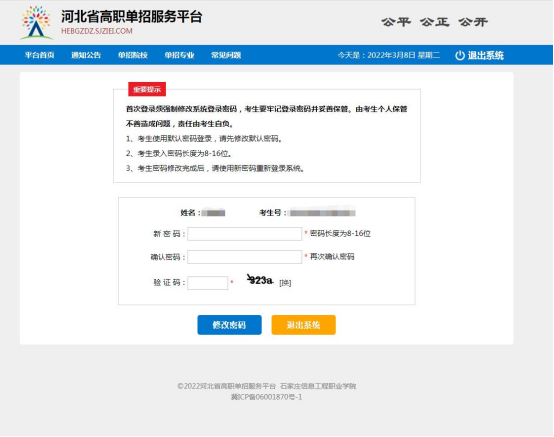Open 常见问题 from the navigation bar

[226, 55]
